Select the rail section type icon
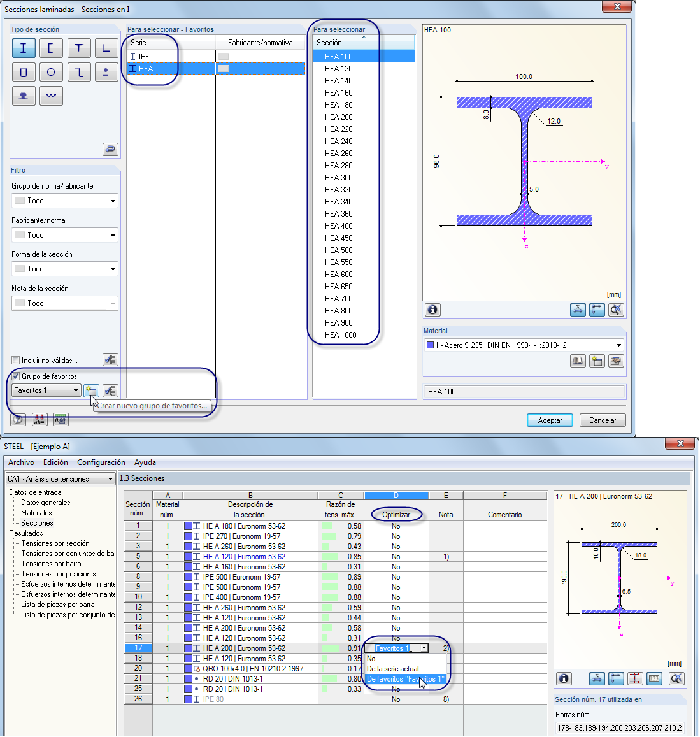This screenshot has width=700, height=737. (24, 96)
